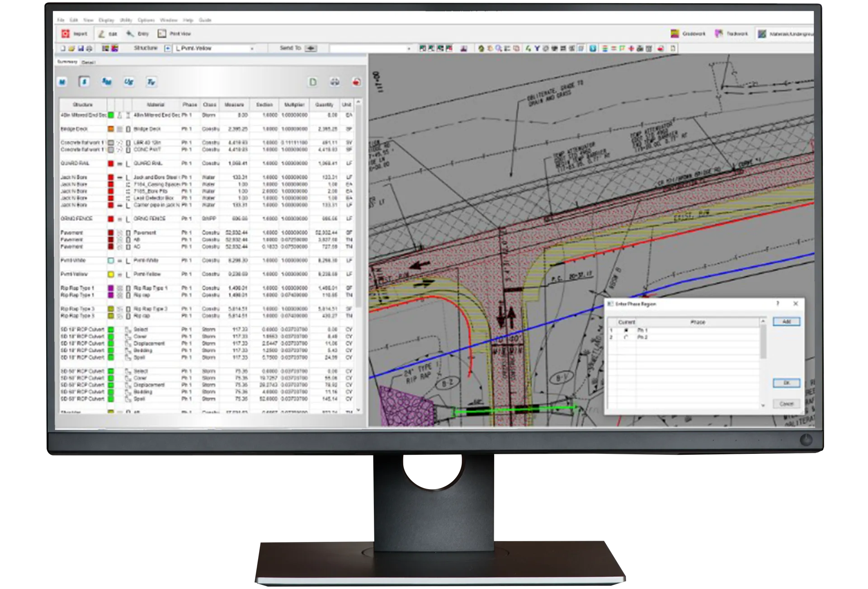Select the Ph 1 current radio button
This screenshot has height=589, width=868.
[626, 330]
